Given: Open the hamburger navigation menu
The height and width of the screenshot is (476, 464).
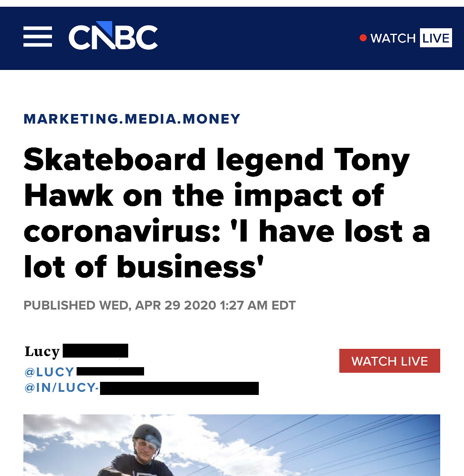Looking at the screenshot, I should 38,37.
